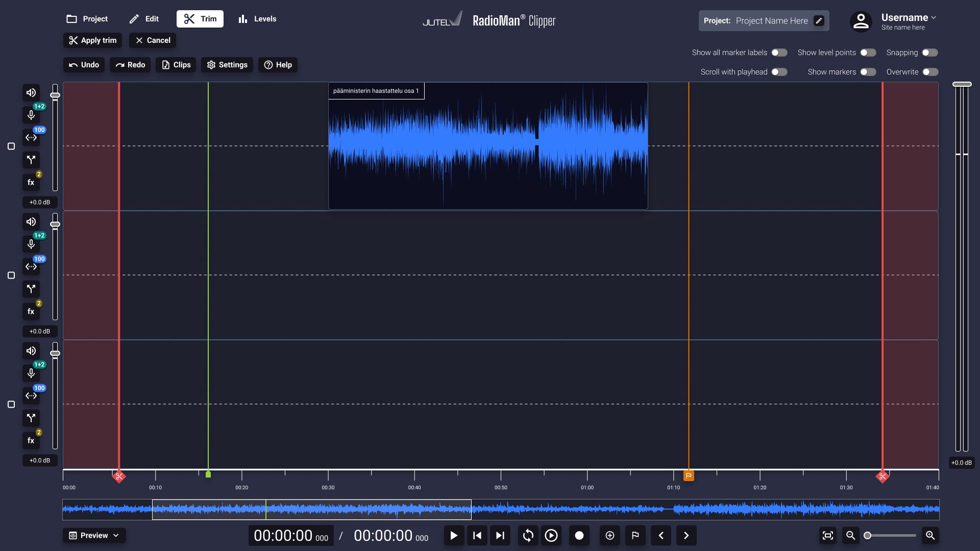Check the third track selection checkbox
980x551 pixels.
[x=11, y=405]
